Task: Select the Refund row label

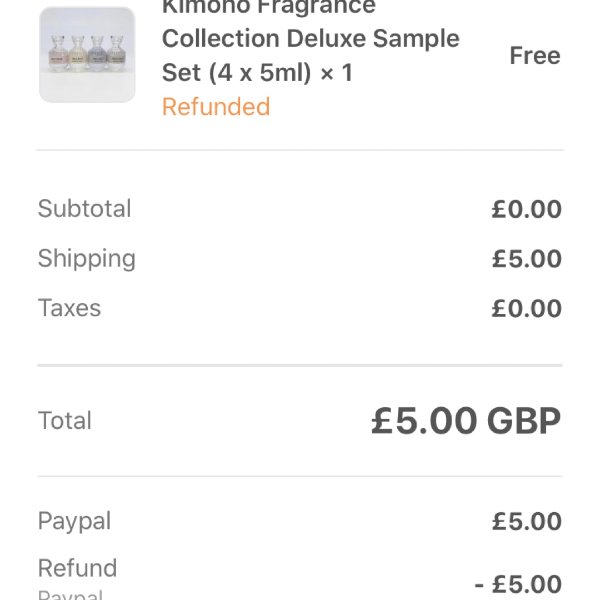Action: (x=78, y=568)
